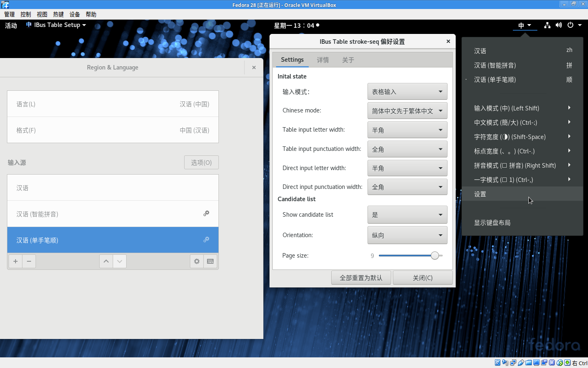Open the VirtualBox 管理 menu
This screenshot has height=368, width=588.
click(9, 14)
